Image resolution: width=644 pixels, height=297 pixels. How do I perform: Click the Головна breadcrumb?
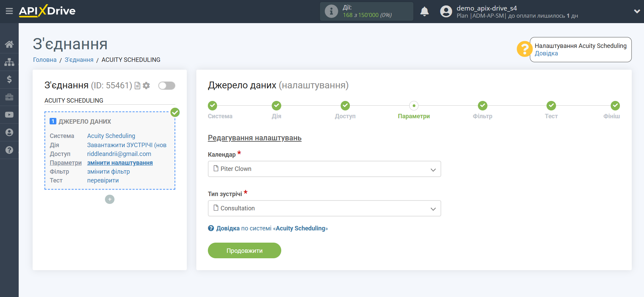(x=45, y=60)
